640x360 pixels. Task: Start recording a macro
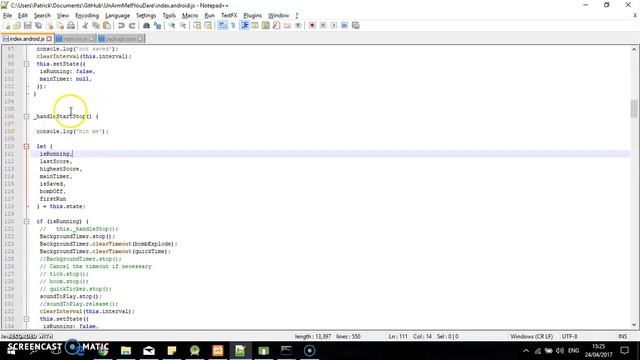312,26
